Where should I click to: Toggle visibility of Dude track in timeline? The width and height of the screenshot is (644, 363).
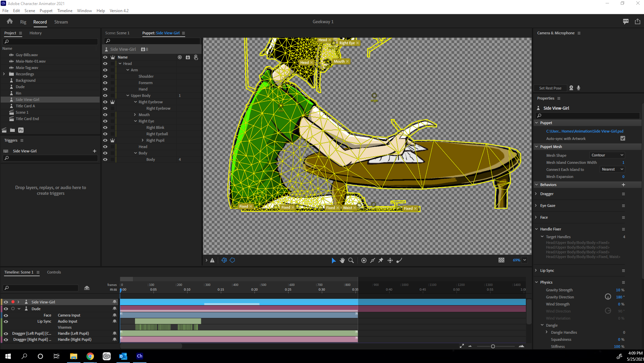click(6, 309)
